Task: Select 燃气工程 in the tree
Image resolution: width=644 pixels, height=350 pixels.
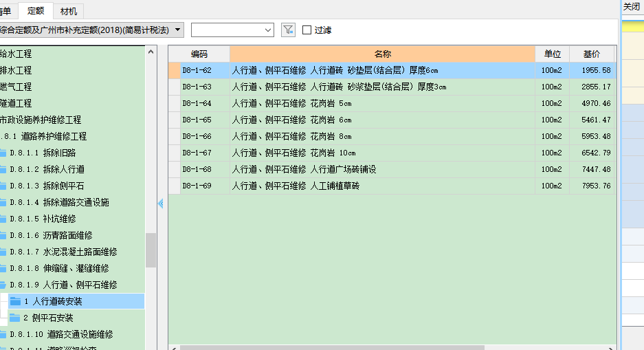Action: click(x=16, y=87)
